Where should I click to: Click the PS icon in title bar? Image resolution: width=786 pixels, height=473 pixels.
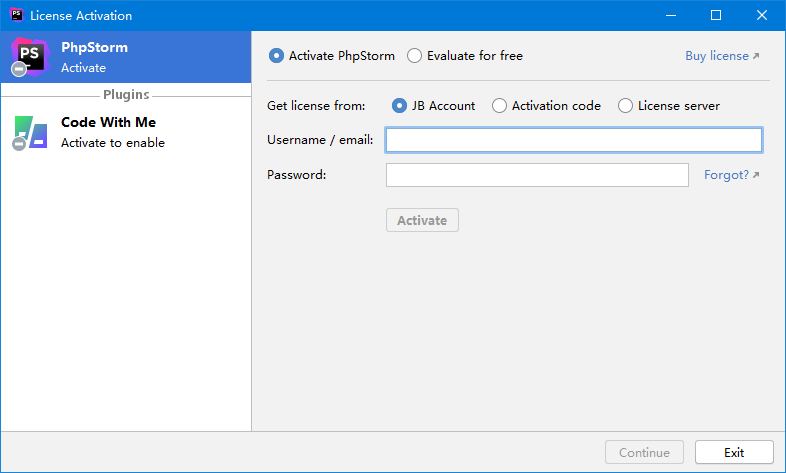16,15
